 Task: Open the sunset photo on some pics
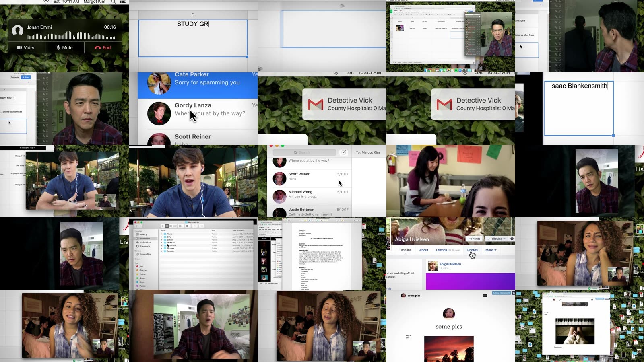click(449, 349)
